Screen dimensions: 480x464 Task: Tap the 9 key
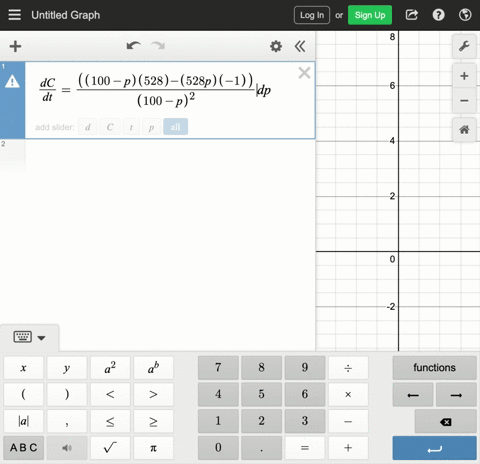305,368
